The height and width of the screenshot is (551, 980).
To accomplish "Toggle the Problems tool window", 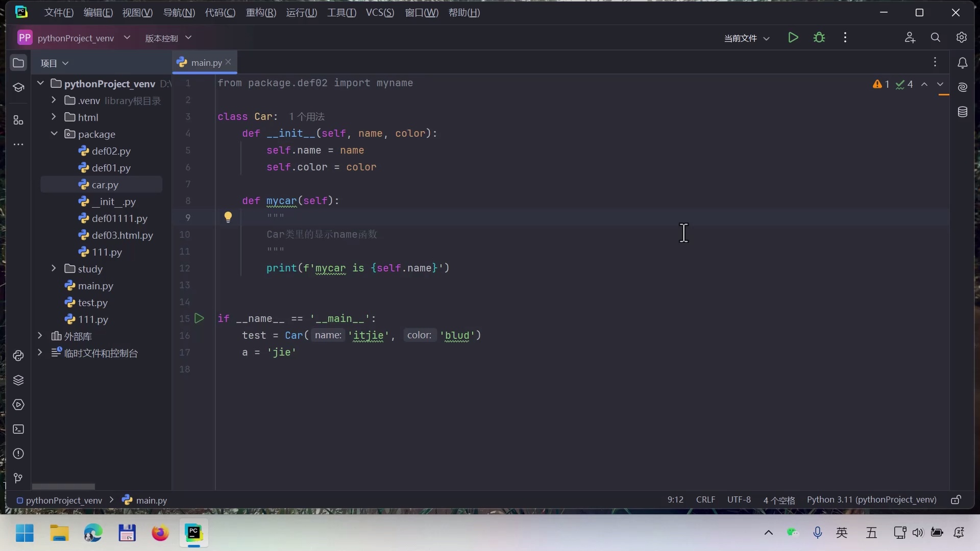I will click(x=18, y=454).
